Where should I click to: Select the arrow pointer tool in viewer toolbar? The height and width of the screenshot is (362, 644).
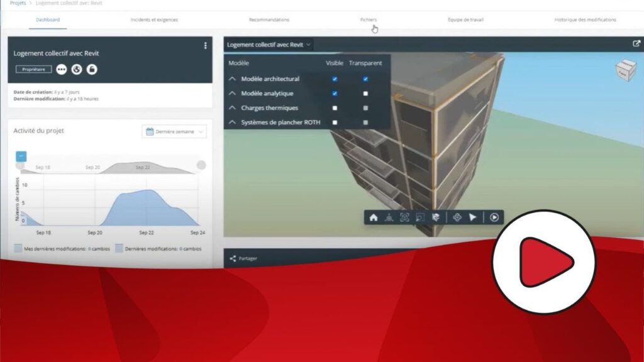click(473, 217)
